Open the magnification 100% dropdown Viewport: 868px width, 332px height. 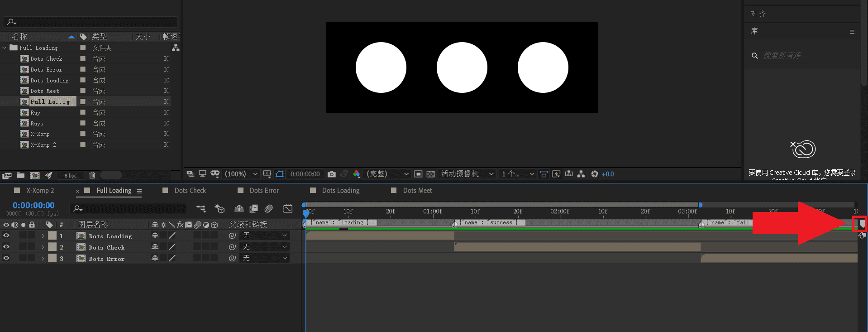click(x=241, y=174)
